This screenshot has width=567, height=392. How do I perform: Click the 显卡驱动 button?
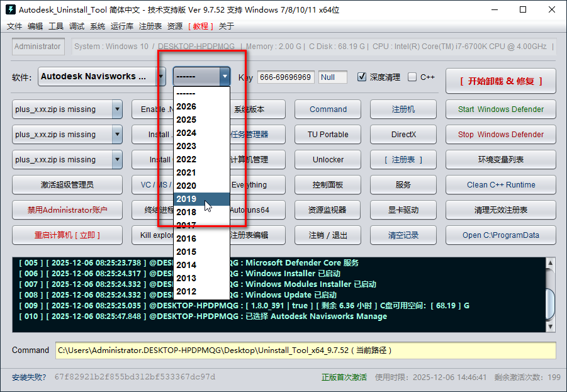403,210
